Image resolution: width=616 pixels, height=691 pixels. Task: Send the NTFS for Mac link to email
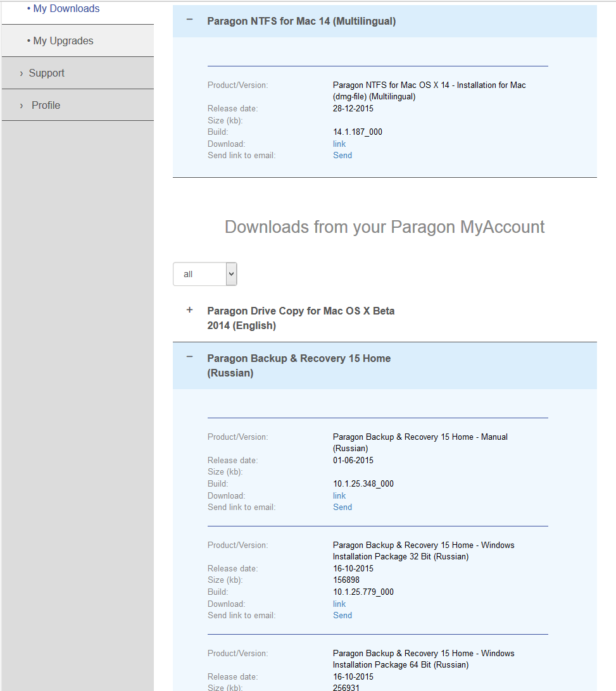(342, 156)
